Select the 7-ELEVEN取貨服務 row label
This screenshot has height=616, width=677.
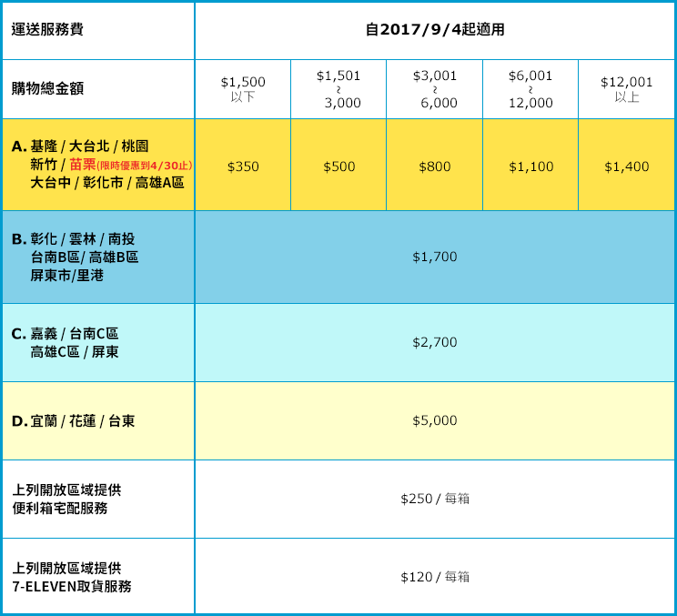[x=72, y=587]
